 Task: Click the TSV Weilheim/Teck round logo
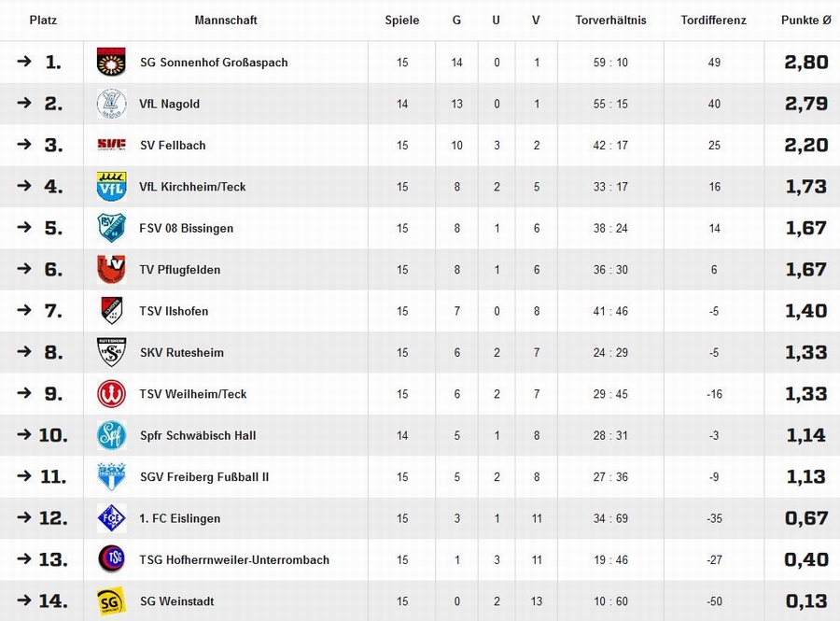tap(111, 394)
